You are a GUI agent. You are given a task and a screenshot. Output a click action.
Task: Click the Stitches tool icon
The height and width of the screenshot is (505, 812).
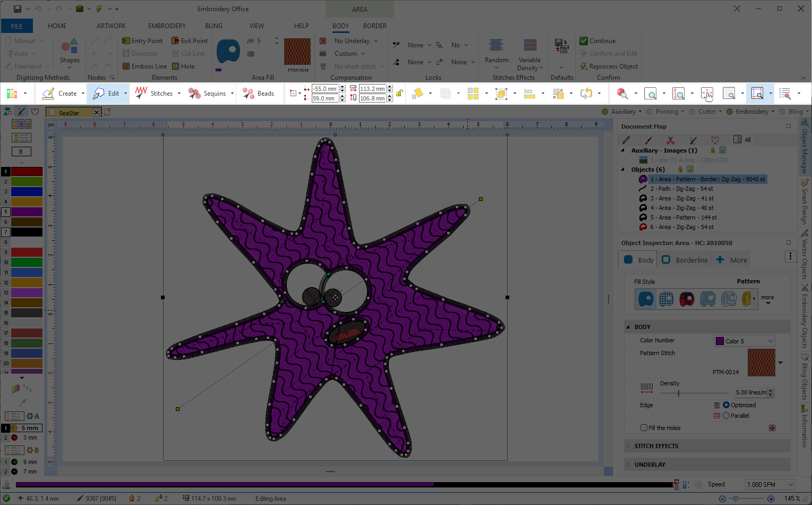click(x=141, y=93)
